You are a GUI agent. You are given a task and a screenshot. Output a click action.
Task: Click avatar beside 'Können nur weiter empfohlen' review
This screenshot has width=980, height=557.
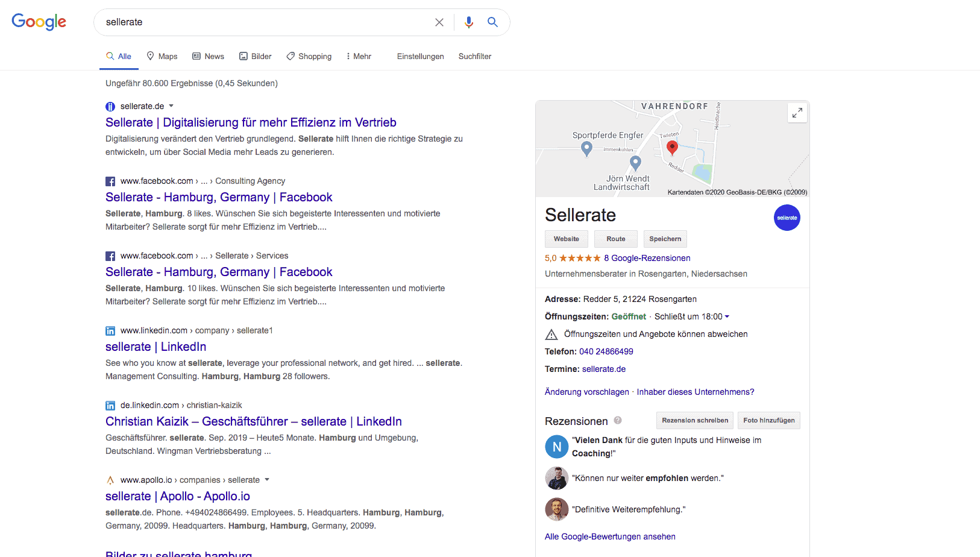tap(556, 478)
